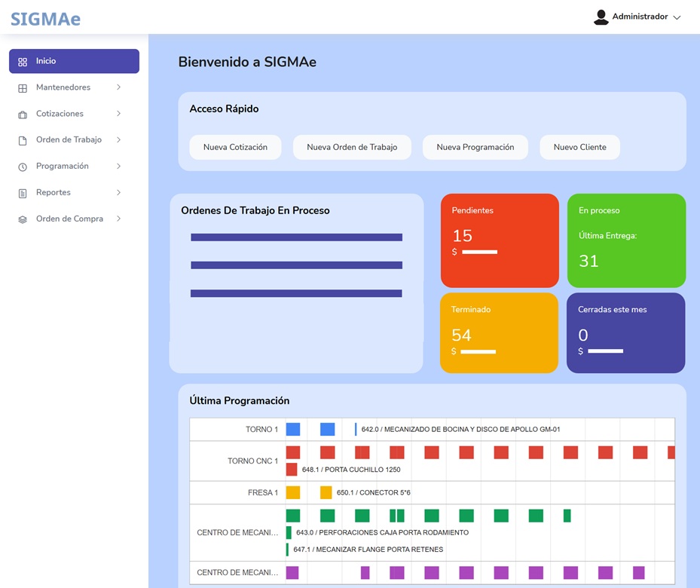Click the Nuevo Cliente quick access button
This screenshot has height=588, width=700.
(579, 147)
